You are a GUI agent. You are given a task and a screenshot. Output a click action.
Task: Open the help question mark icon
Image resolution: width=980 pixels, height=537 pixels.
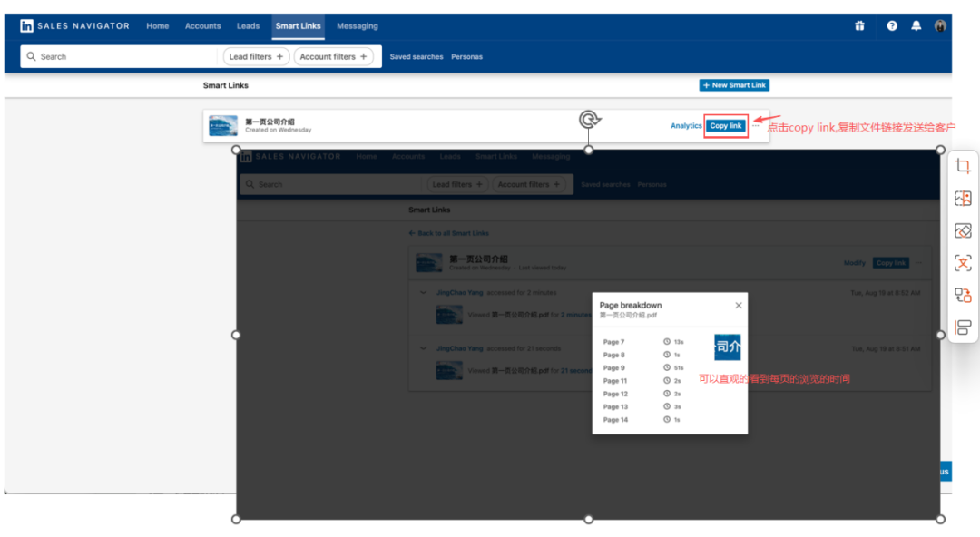[x=892, y=25]
